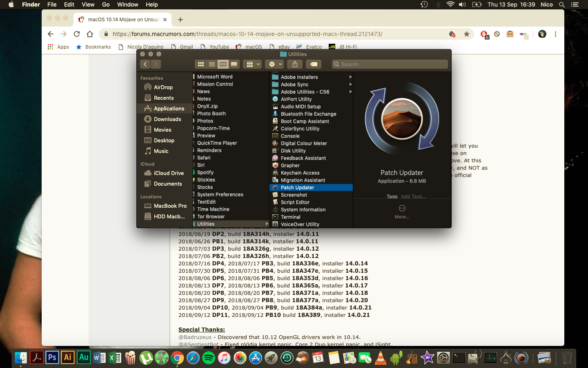Image resolution: width=588 pixels, height=368 pixels.
Task: Click the Wi-Fi status icon
Action: click(450, 4)
